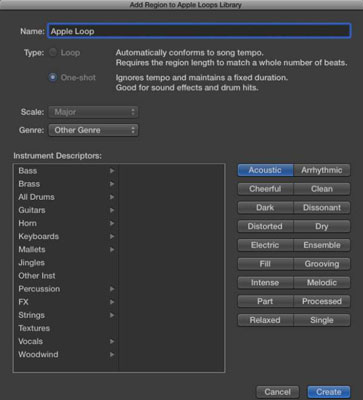Image resolution: width=363 pixels, height=400 pixels.
Task: Open the Scale dropdown showing Major
Action: 93,112
